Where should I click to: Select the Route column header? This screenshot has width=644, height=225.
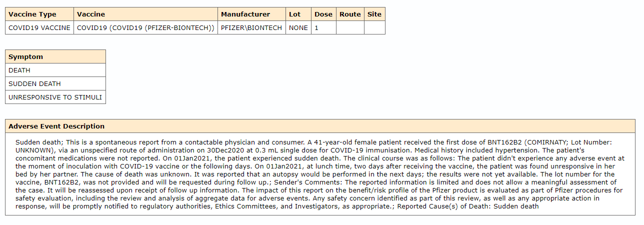click(350, 14)
